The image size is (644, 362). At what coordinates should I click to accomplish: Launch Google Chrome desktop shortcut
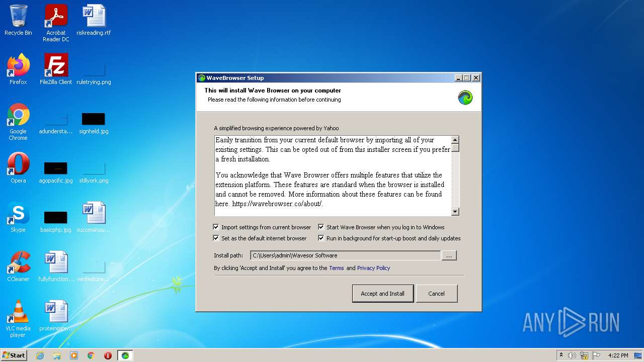(18, 122)
